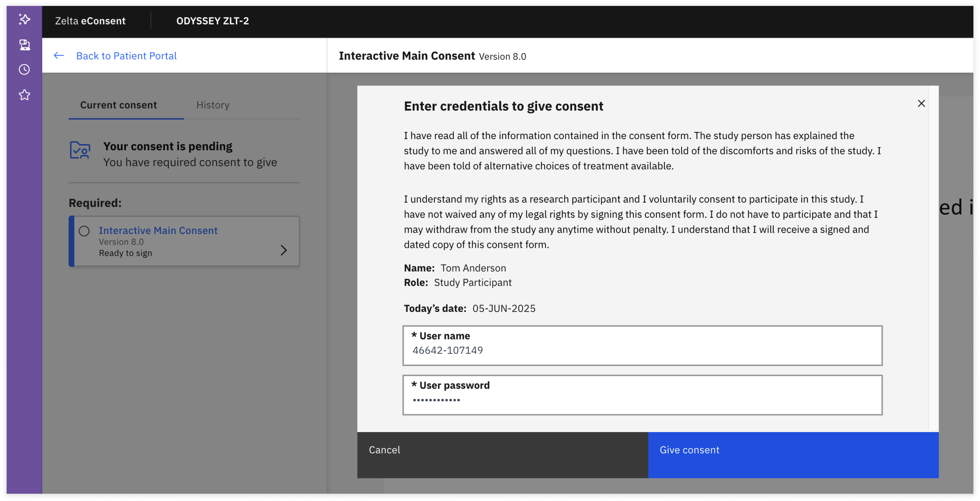
Task: Close the credentials dialog with the X
Action: [x=921, y=103]
